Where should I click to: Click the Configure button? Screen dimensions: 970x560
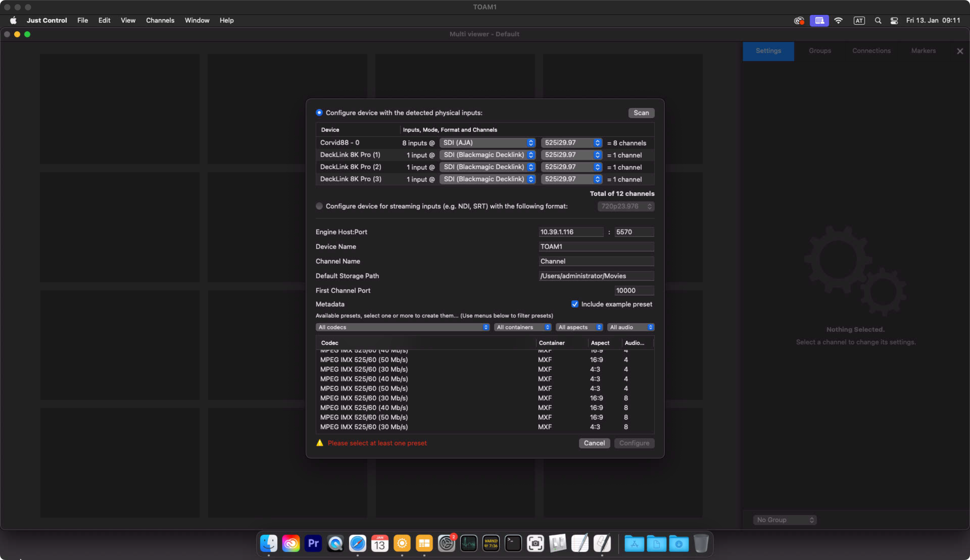tap(634, 443)
